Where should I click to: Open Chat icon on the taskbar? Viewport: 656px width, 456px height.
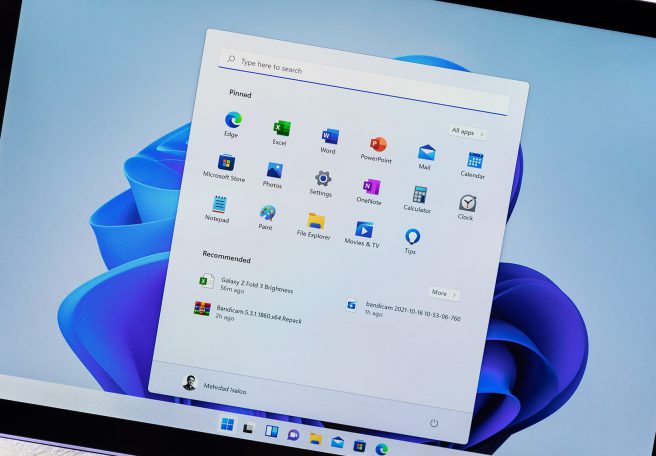coord(293,435)
